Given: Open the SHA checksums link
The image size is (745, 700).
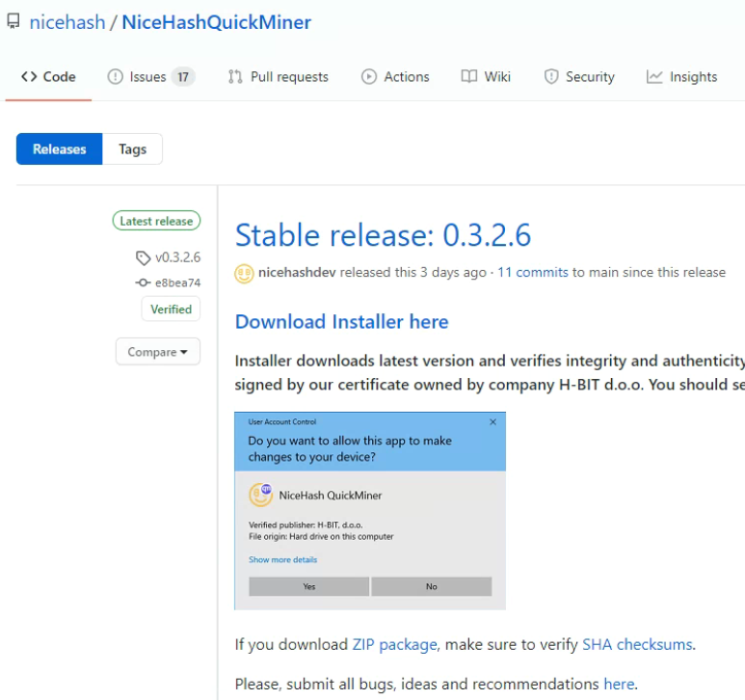Looking at the screenshot, I should click(637, 644).
